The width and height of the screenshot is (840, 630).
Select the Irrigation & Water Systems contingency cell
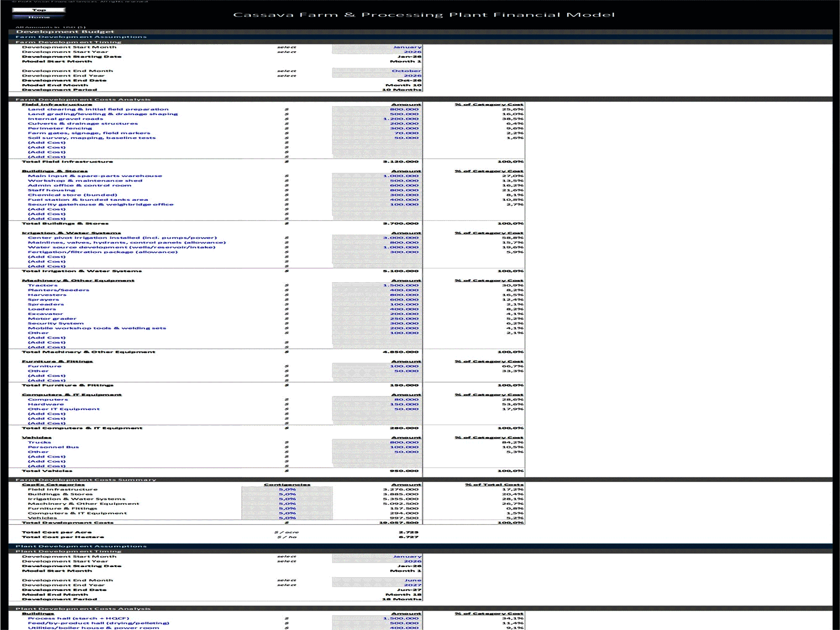[287, 499]
